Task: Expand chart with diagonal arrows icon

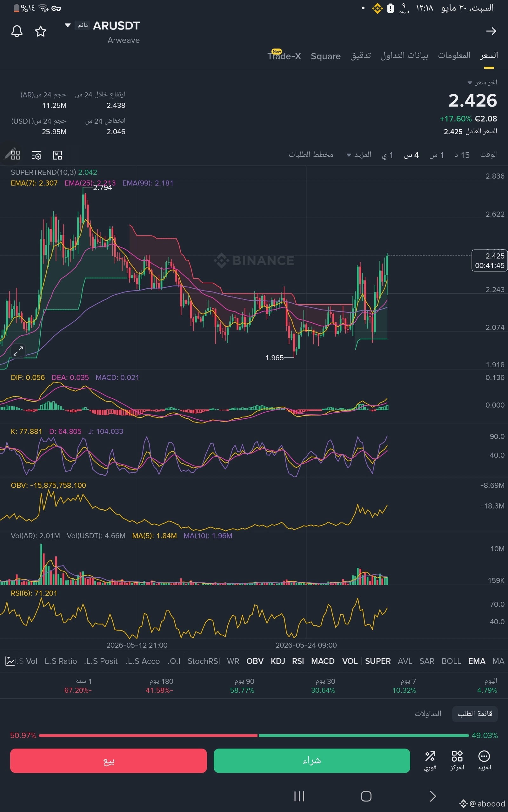Action: pos(18,351)
